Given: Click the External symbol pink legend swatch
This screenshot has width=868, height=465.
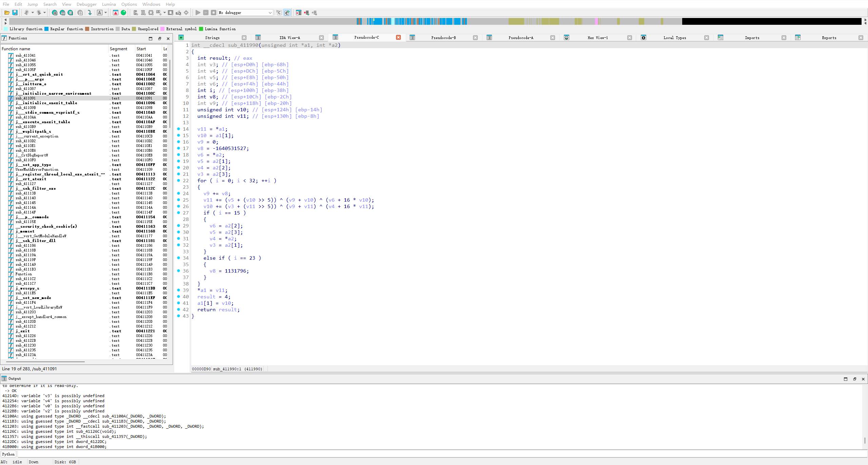Looking at the screenshot, I should coord(162,29).
